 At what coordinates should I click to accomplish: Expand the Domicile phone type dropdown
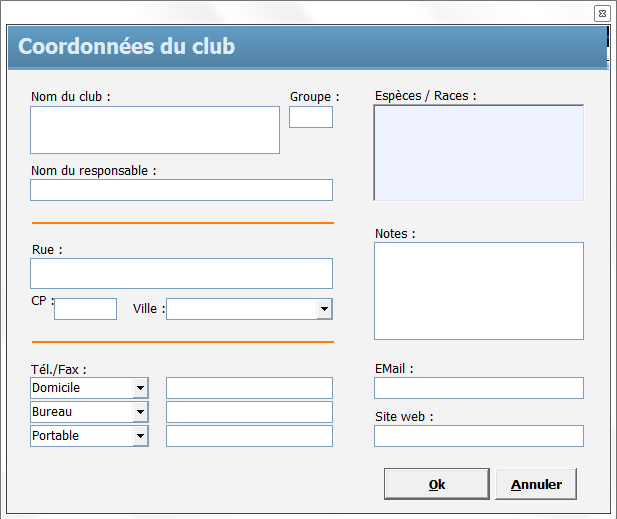pos(140,388)
